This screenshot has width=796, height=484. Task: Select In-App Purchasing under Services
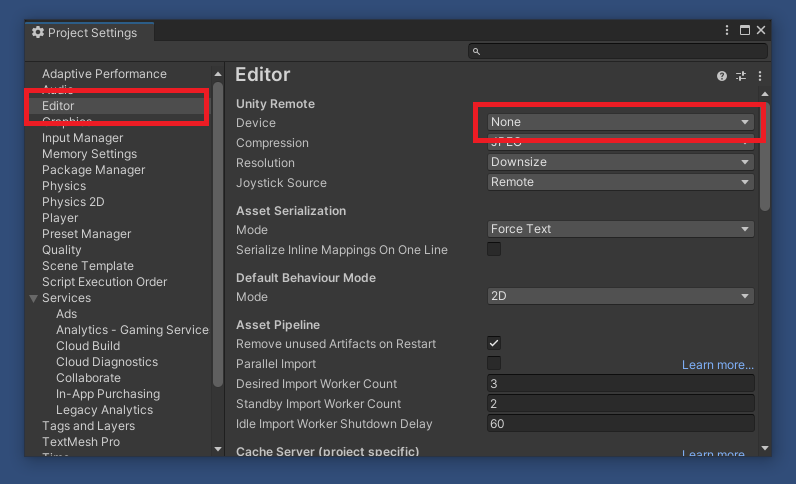click(108, 394)
